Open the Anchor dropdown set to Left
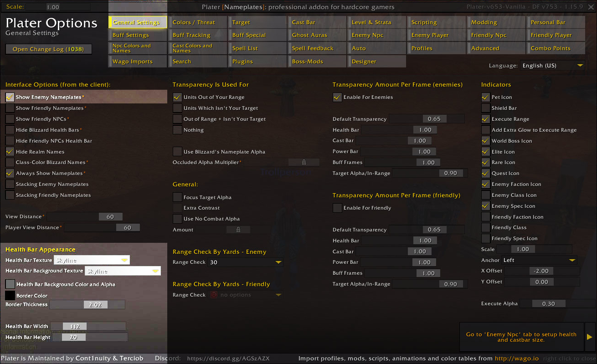 click(540, 260)
